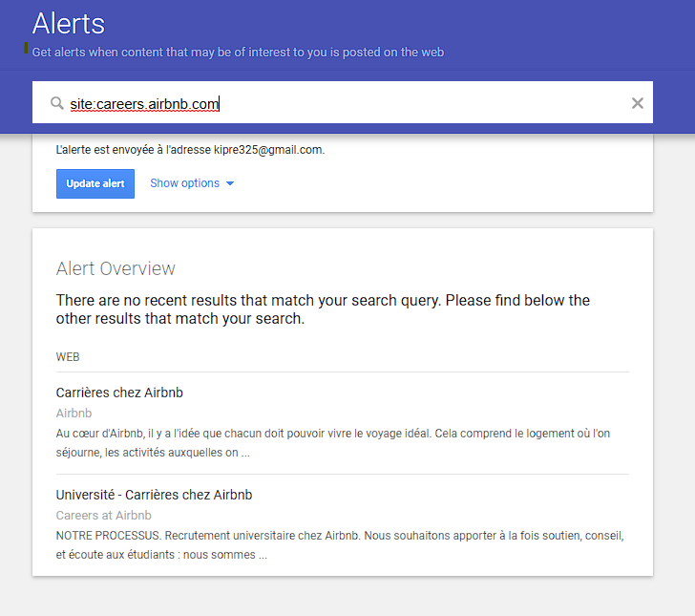Click the Alert Overview heading

pos(116,268)
